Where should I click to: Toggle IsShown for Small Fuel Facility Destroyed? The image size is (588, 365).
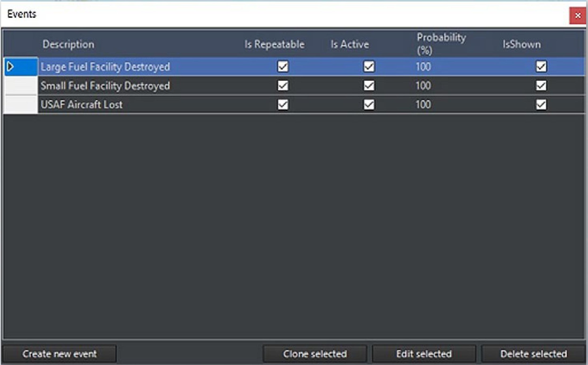pos(541,86)
